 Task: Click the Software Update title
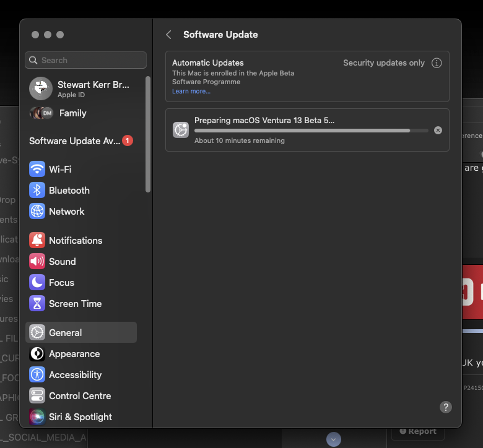[x=220, y=35]
